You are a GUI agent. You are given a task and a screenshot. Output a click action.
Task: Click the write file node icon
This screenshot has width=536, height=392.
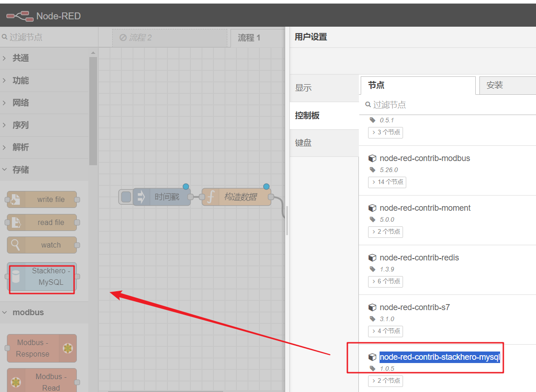click(16, 200)
